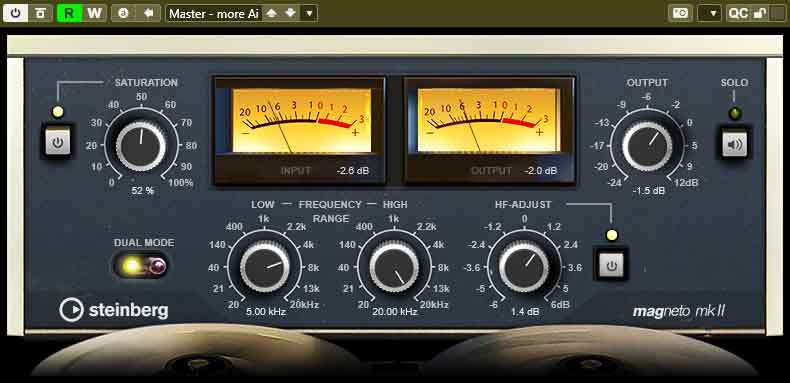Image resolution: width=790 pixels, height=383 pixels.
Task: Click the HF-ADJUST label
Action: 523,205
